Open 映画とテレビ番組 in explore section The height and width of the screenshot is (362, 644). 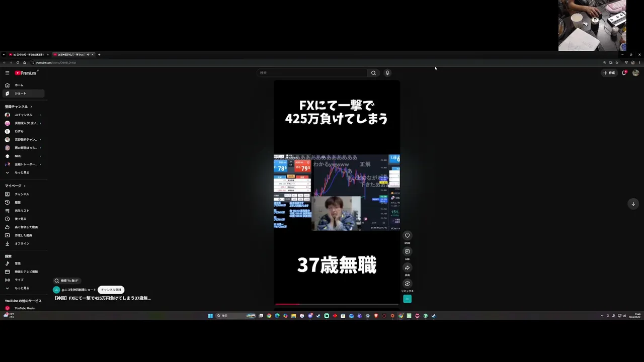[x=23, y=271]
